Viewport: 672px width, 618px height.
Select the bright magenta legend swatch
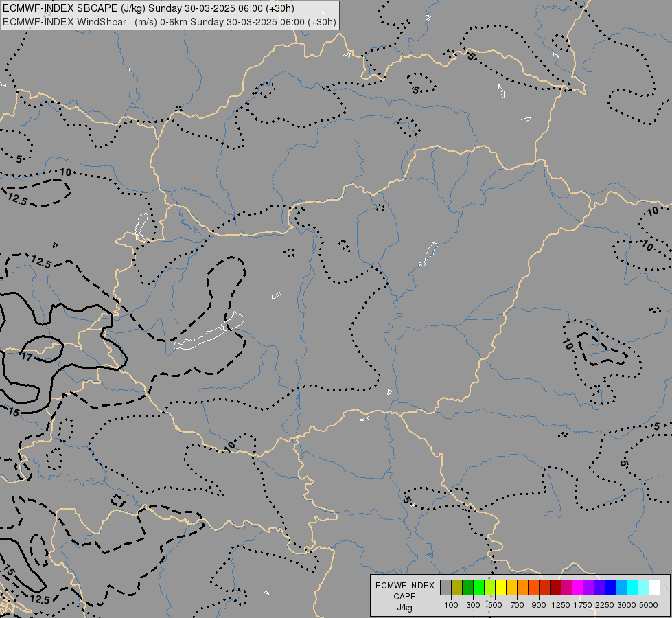578,587
